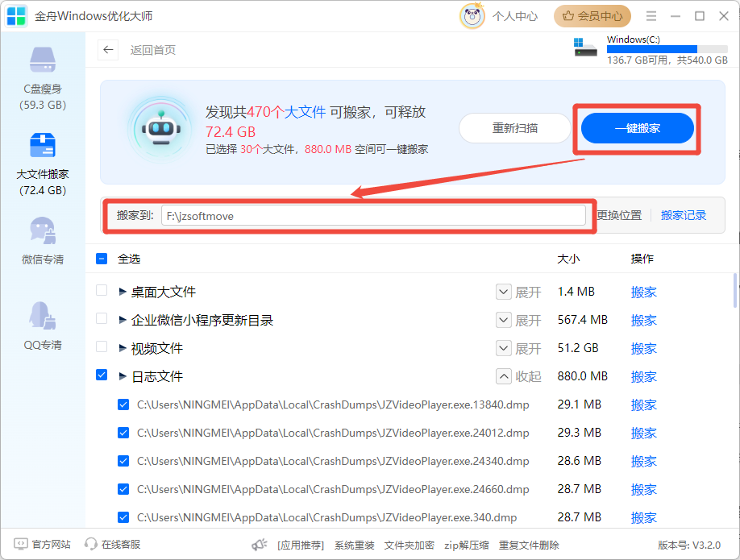Open the 会员中心 button
Viewport: 740px width, 560px height.
click(x=592, y=16)
